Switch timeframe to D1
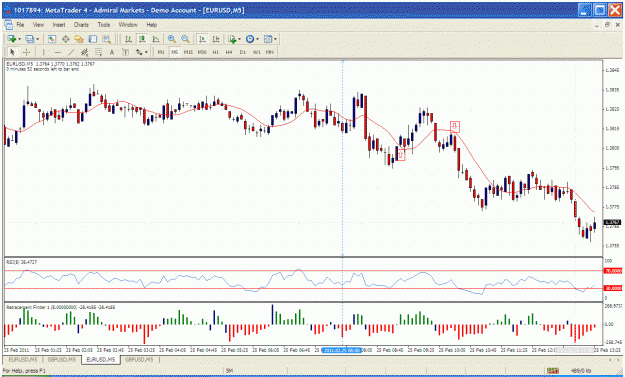Image resolution: width=625 pixels, height=377 pixels. [x=242, y=52]
